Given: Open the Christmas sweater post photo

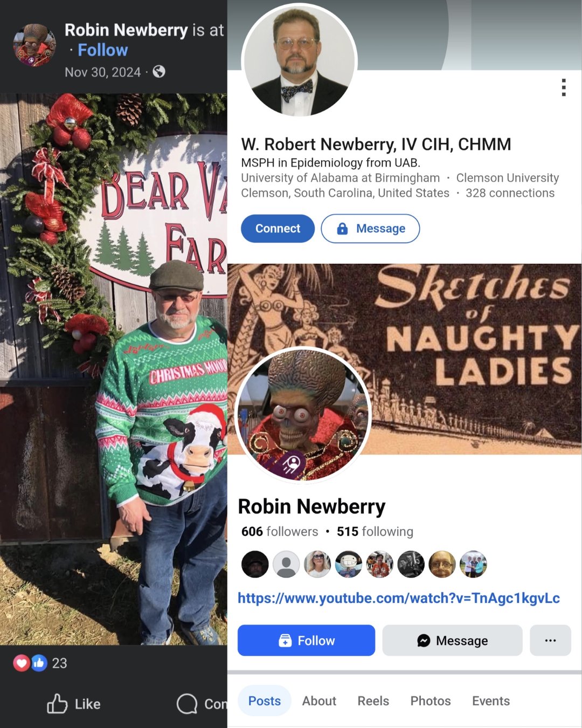Looking at the screenshot, I should (114, 369).
